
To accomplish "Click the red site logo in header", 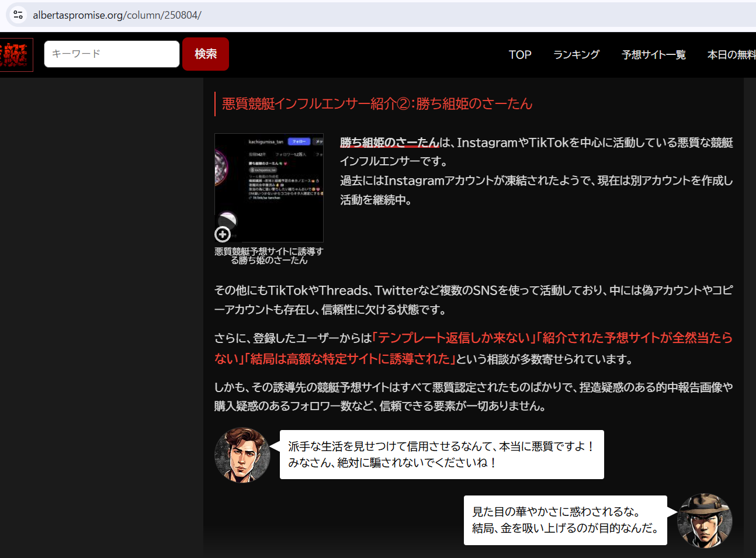I will pyautogui.click(x=15, y=55).
